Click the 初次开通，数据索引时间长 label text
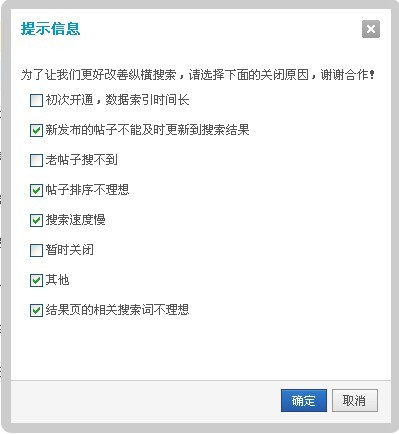Image resolution: width=399 pixels, height=434 pixels. point(118,100)
